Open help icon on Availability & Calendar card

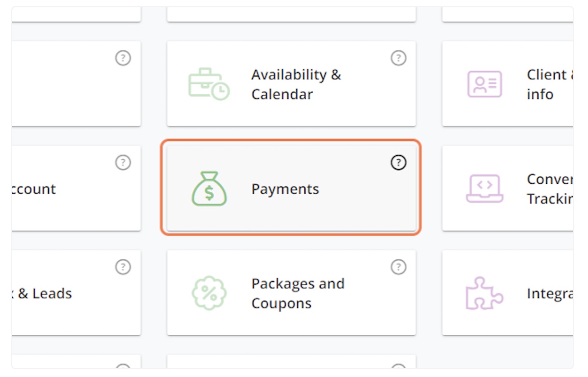(398, 58)
